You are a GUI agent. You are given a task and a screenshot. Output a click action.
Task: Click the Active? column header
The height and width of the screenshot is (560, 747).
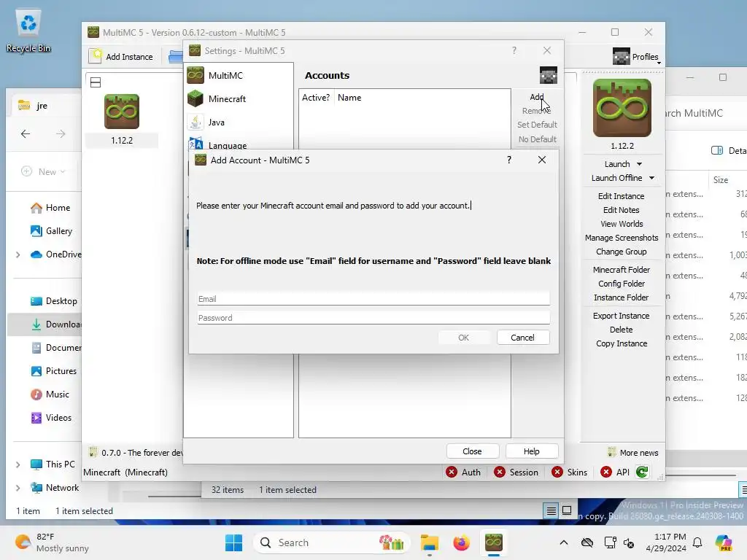click(316, 98)
